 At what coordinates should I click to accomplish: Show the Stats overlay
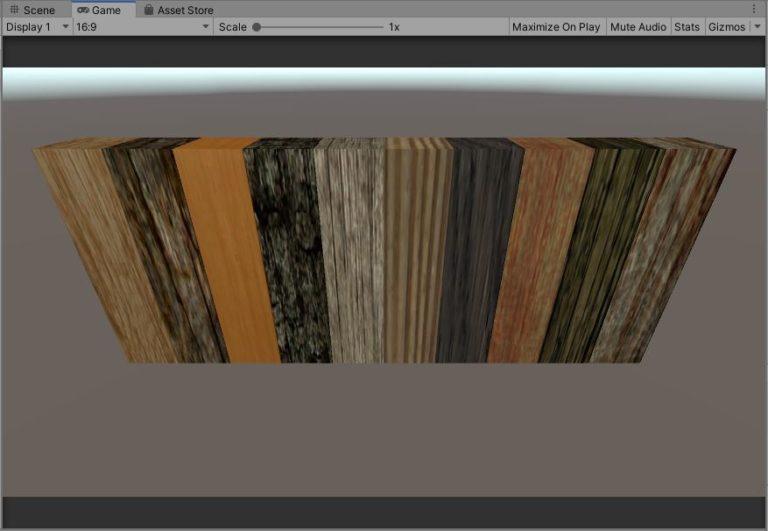point(687,27)
